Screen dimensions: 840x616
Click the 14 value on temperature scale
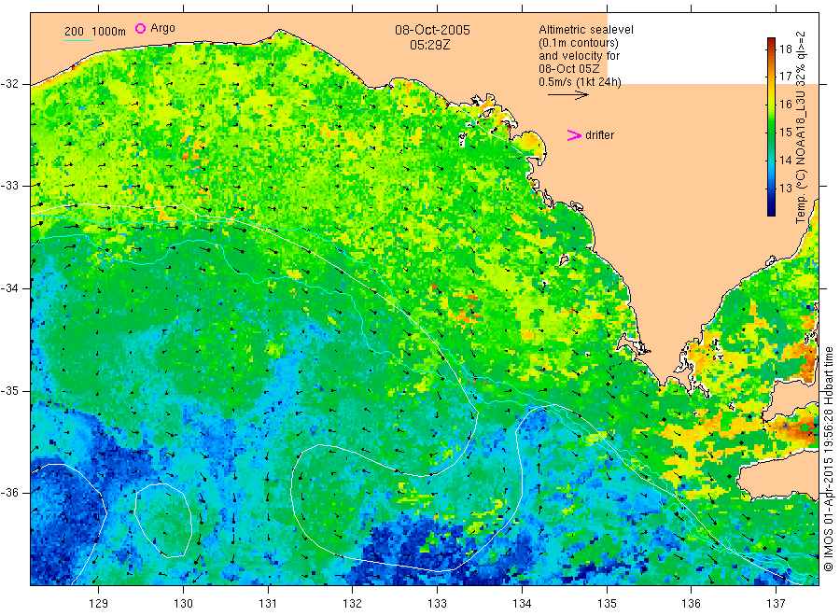pos(785,161)
